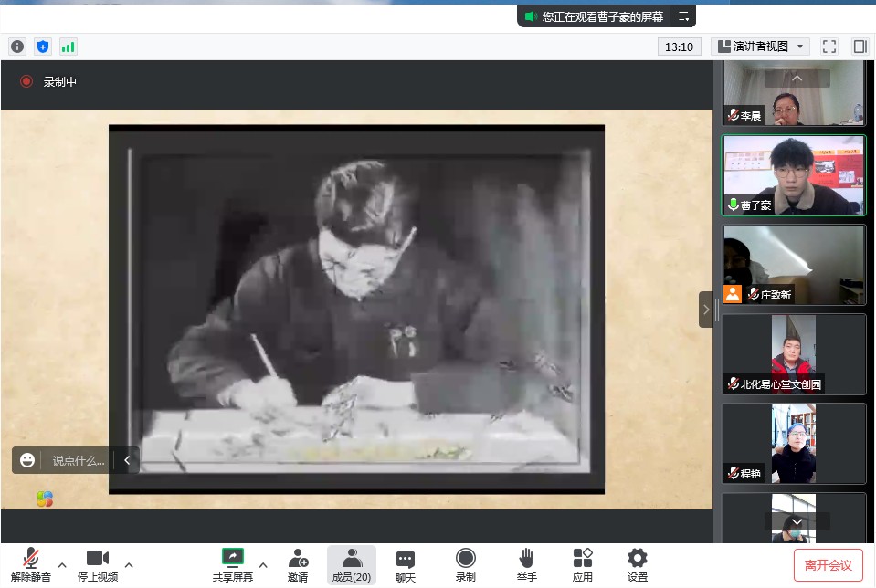The height and width of the screenshot is (588, 876).
Task: Open the 应用 apps icon
Action: (583, 565)
